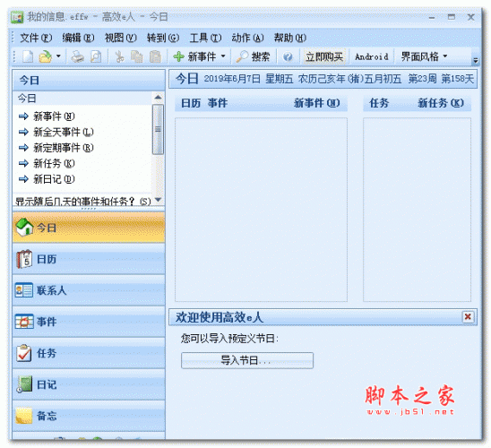The height and width of the screenshot is (448, 491).
Task: Click the 立即购买 button
Action: pyautogui.click(x=324, y=56)
